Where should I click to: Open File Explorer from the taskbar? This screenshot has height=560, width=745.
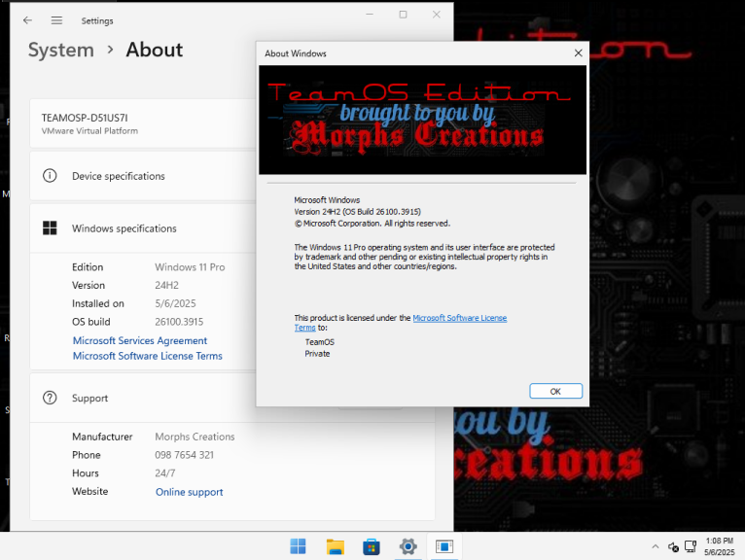pyautogui.click(x=335, y=546)
